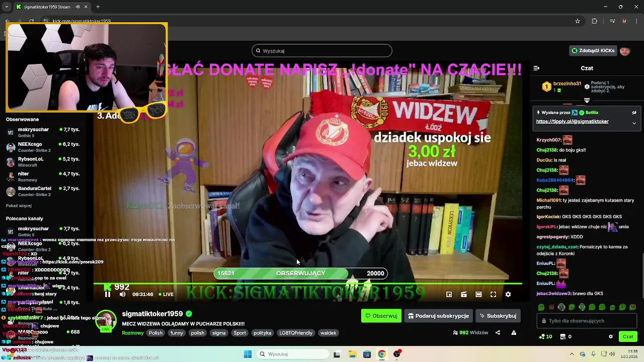
Task: Share the stream via share icon
Action: point(498,333)
